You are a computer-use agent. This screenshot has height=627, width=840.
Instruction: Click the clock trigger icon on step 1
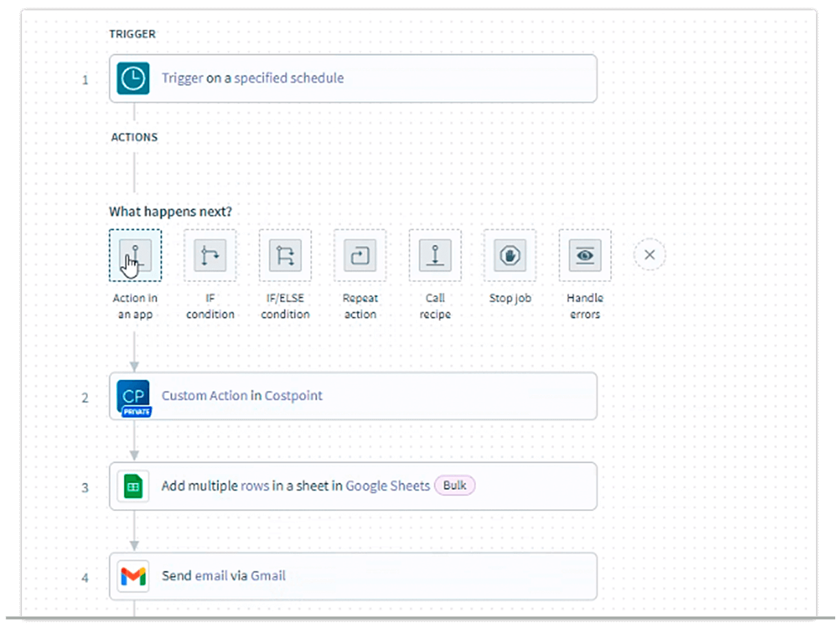click(133, 78)
